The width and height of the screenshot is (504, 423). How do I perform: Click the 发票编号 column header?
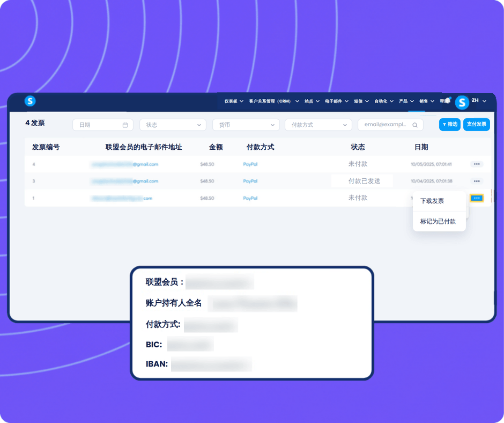[46, 147]
